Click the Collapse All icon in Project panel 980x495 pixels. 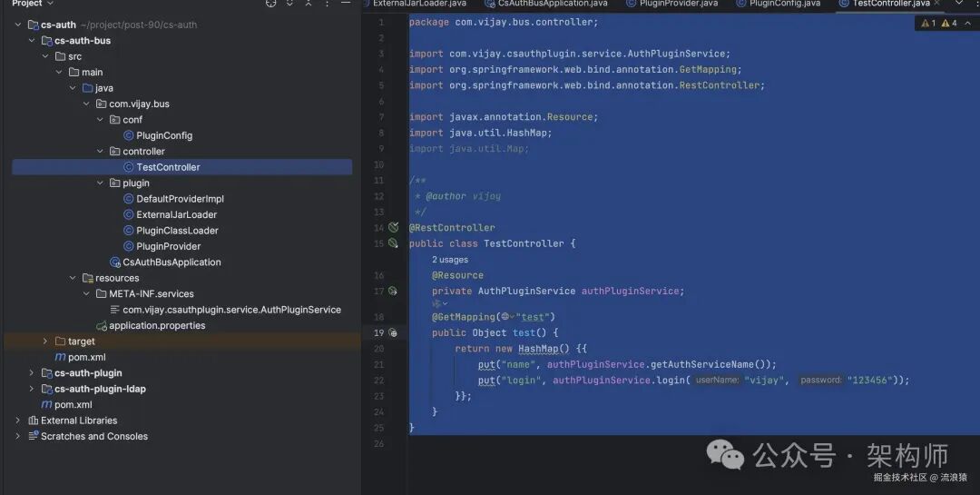pyautogui.click(x=309, y=3)
